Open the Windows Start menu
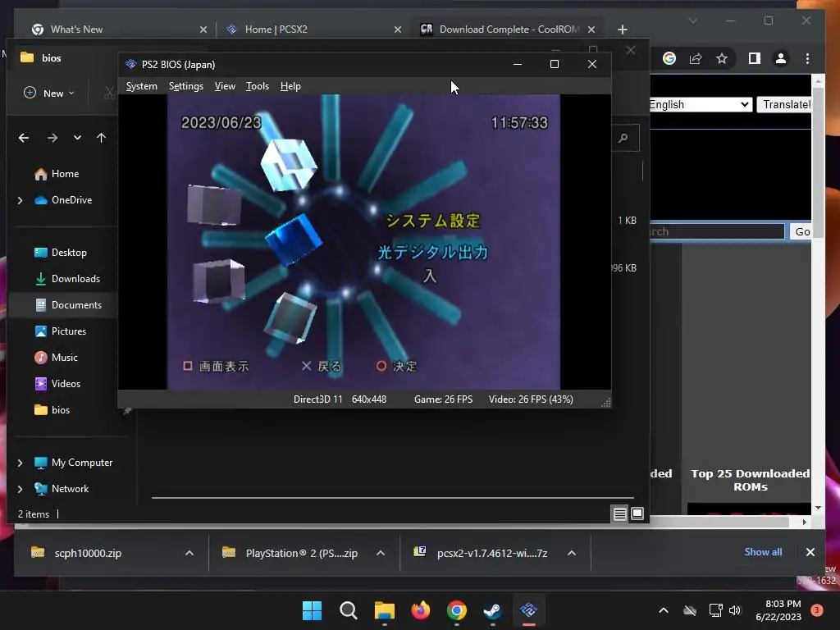The width and height of the screenshot is (840, 630). tap(313, 610)
